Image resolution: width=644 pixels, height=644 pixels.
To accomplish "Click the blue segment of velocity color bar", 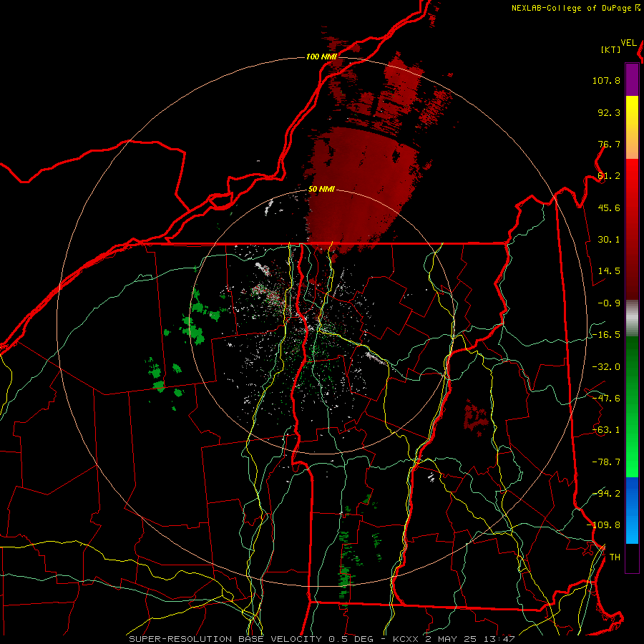I will coord(632,510).
